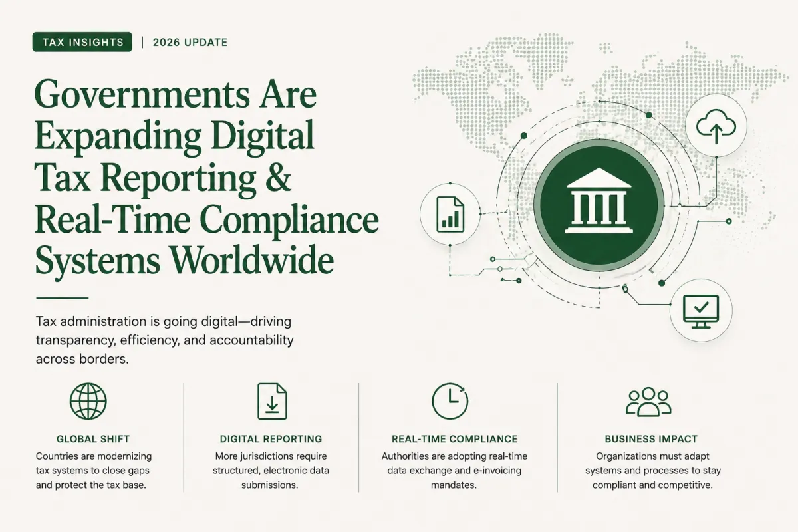This screenshot has height=532, width=798.
Task: Click the DIGITAL REPORTING heading
Action: tap(271, 439)
